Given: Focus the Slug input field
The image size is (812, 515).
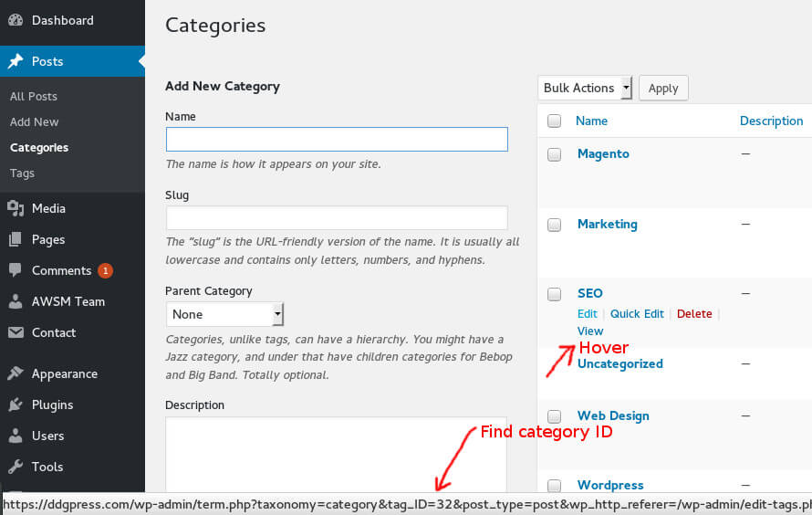Looking at the screenshot, I should tap(337, 217).
